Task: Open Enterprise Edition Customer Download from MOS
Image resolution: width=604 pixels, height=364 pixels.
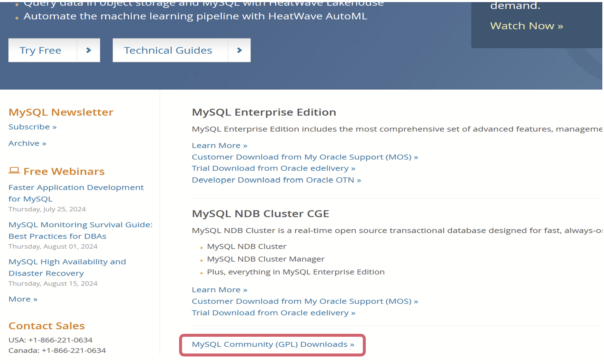Action: point(305,157)
